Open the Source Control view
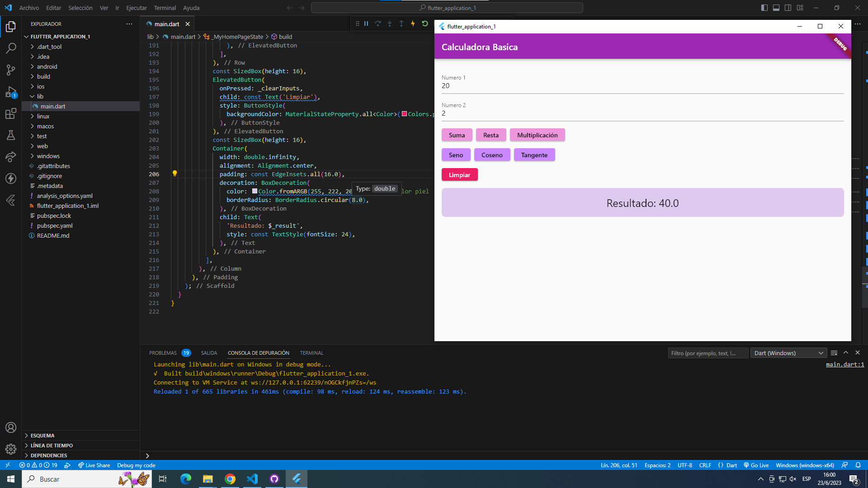This screenshot has width=868, height=488. pos(11,70)
